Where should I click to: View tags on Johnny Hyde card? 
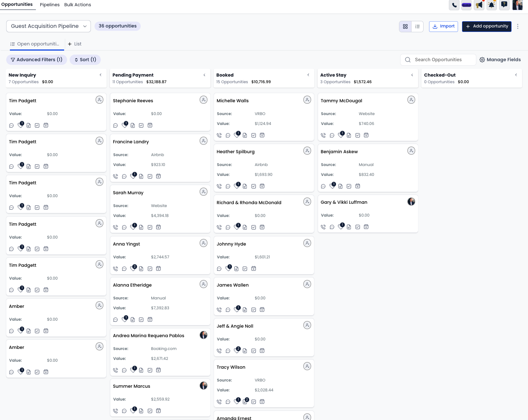tap(228, 268)
